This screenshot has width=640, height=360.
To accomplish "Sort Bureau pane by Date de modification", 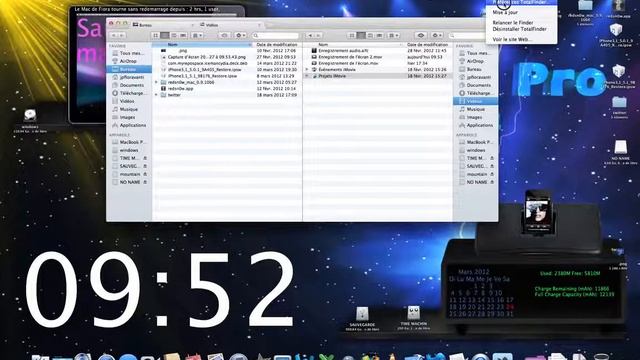I will pos(278,44).
